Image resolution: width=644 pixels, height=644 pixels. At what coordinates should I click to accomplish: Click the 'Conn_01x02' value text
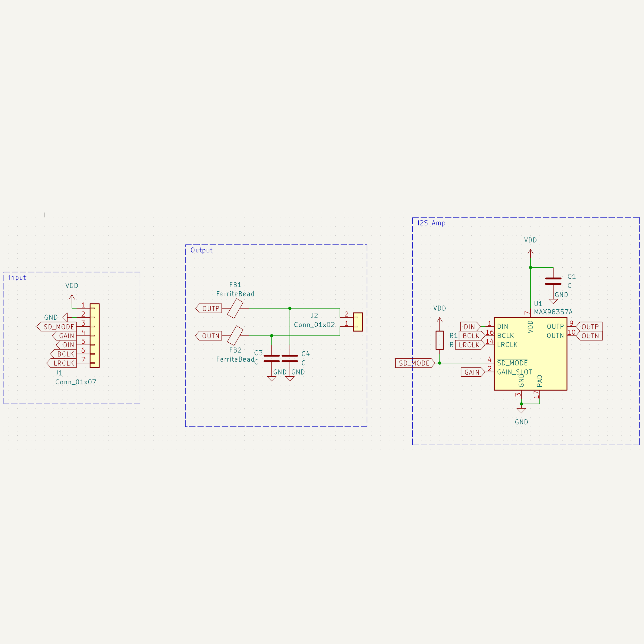click(314, 325)
